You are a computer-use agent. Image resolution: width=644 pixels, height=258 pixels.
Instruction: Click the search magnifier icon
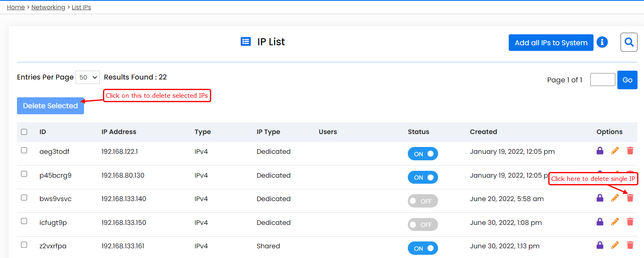[629, 42]
